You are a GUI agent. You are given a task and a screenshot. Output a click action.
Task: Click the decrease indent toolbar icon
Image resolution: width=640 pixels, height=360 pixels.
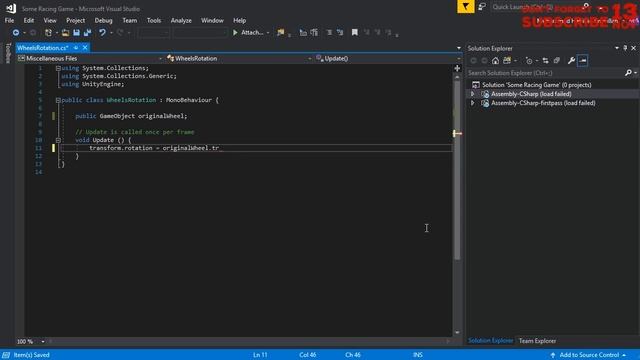(x=303, y=32)
